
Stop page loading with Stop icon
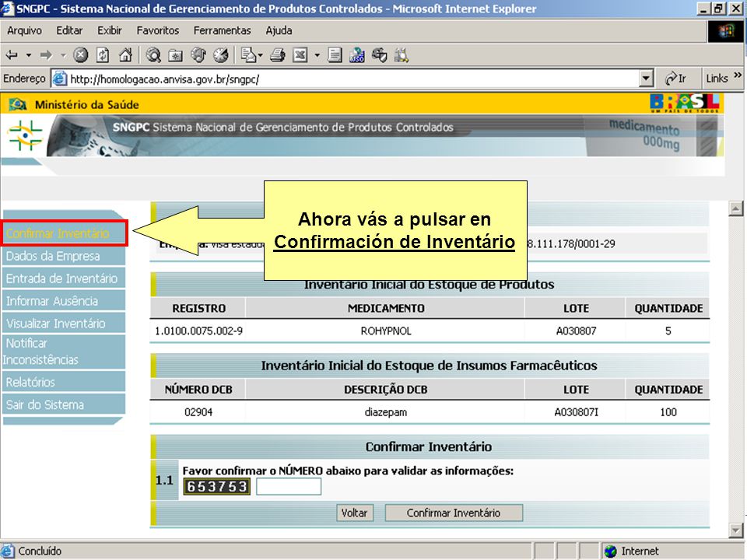point(80,55)
